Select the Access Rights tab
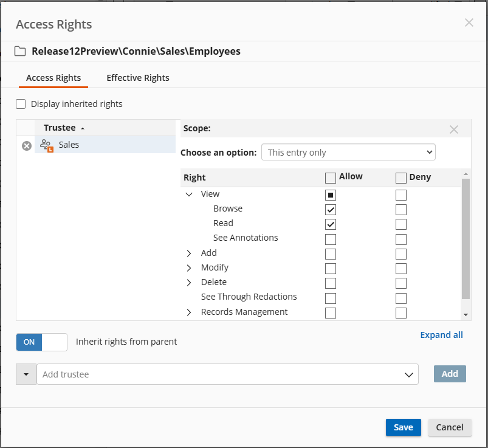The width and height of the screenshot is (488, 448). click(x=53, y=78)
